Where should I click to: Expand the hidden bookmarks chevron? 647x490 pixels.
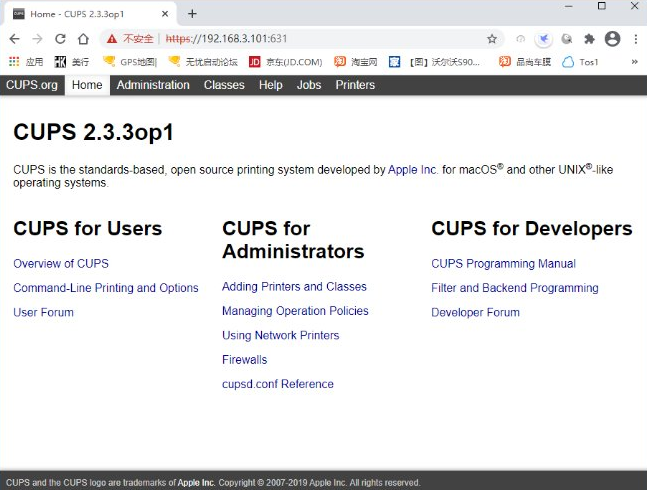[635, 62]
